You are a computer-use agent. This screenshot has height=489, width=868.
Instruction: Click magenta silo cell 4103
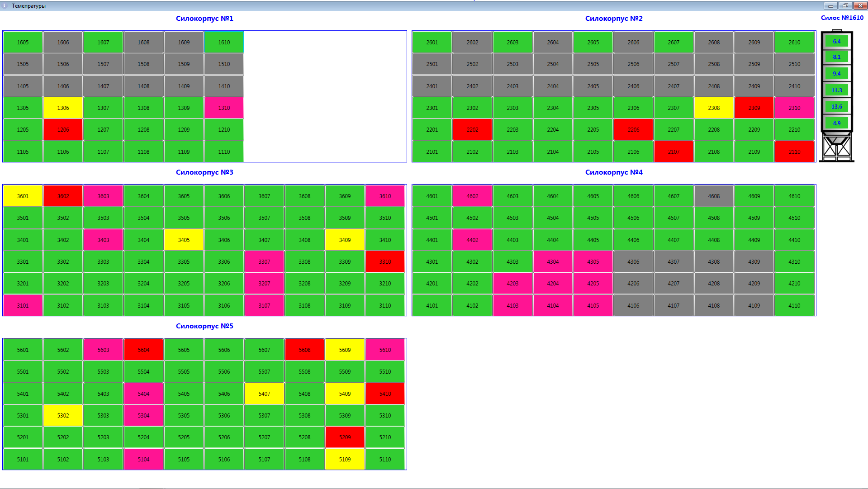tap(512, 305)
